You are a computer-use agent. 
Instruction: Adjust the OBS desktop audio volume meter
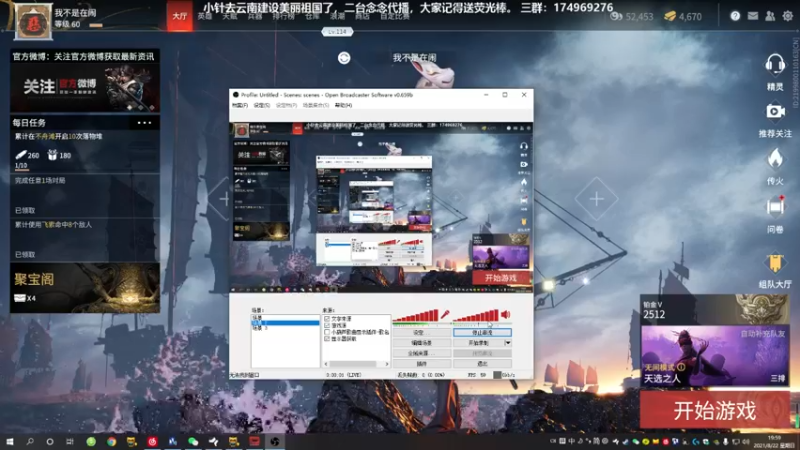pyautogui.click(x=476, y=315)
